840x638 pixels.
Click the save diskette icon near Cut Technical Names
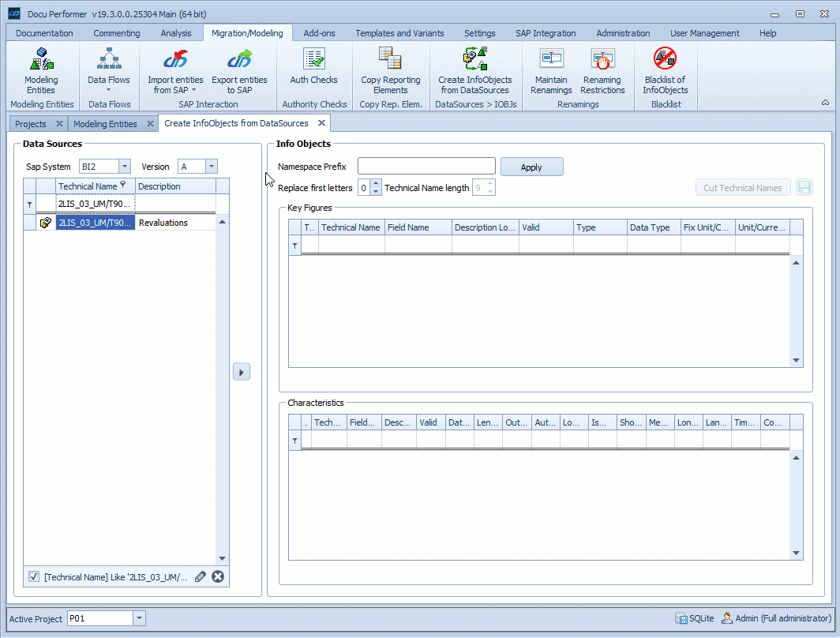[x=804, y=187]
